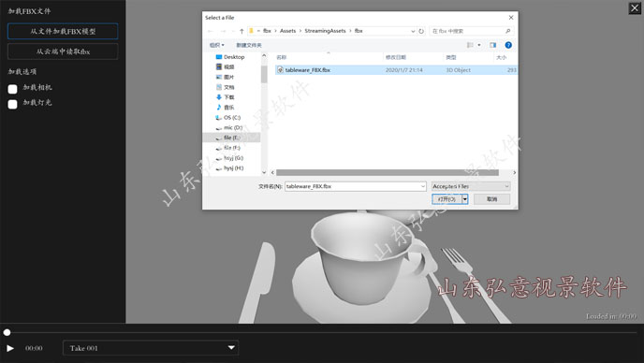Select the Downloads folder in navigation pane
This screenshot has width=644, height=363.
pyautogui.click(x=225, y=97)
